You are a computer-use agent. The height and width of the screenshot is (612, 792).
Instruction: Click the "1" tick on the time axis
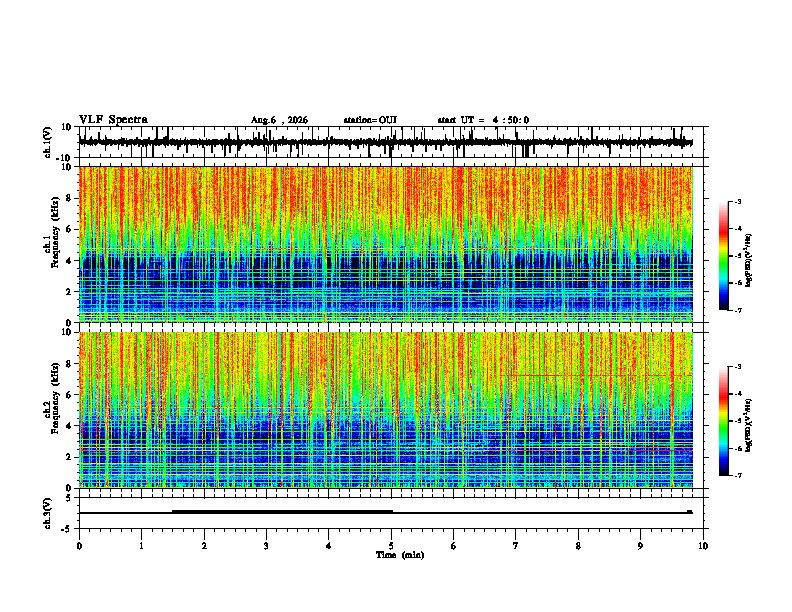click(141, 546)
